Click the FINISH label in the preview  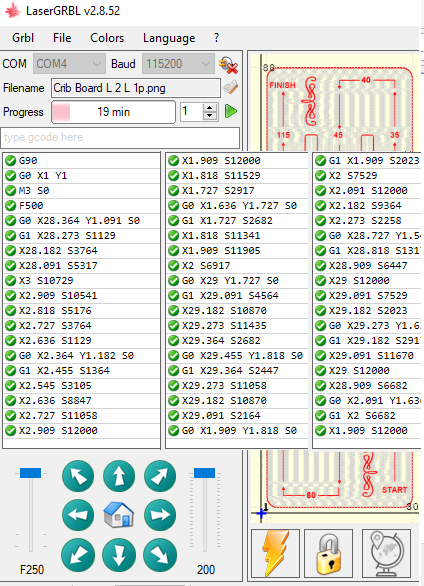[282, 85]
